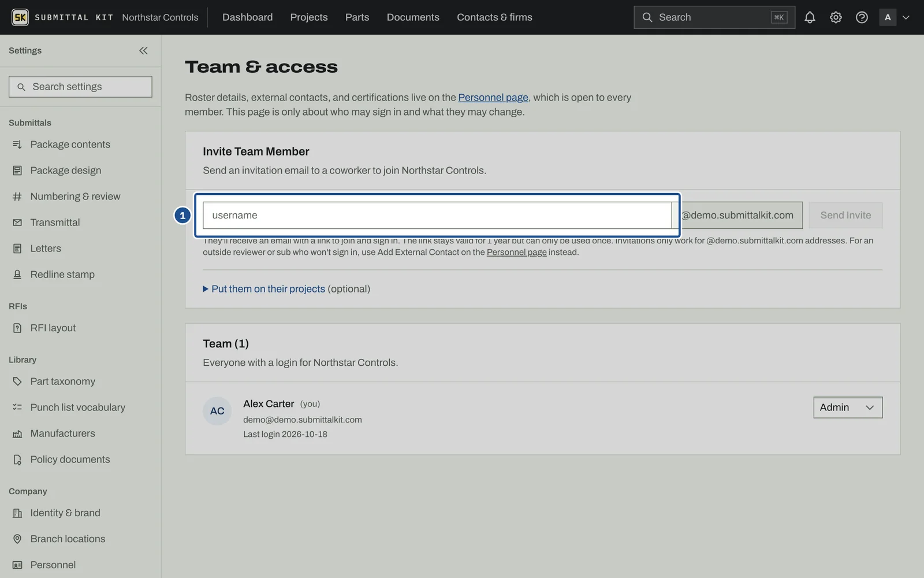Collapse the Settings sidebar

coord(143,51)
